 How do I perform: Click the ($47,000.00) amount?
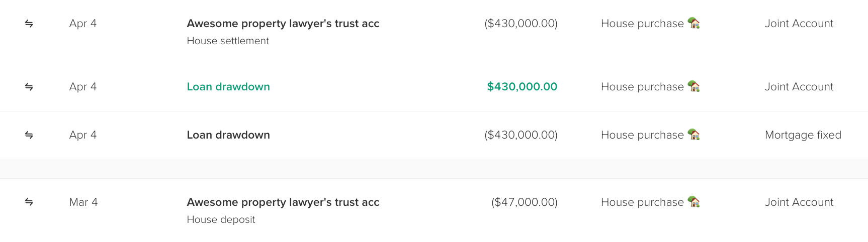(x=524, y=202)
